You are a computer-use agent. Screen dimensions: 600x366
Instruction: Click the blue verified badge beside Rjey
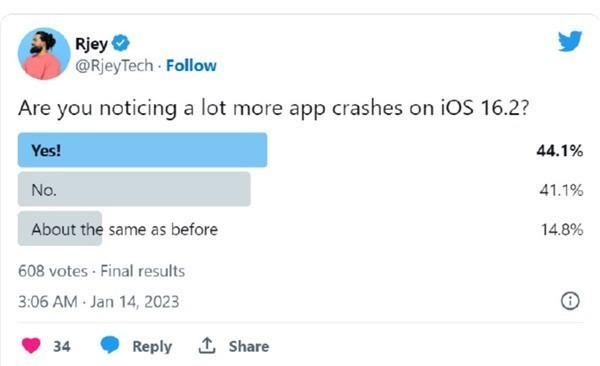[121, 43]
